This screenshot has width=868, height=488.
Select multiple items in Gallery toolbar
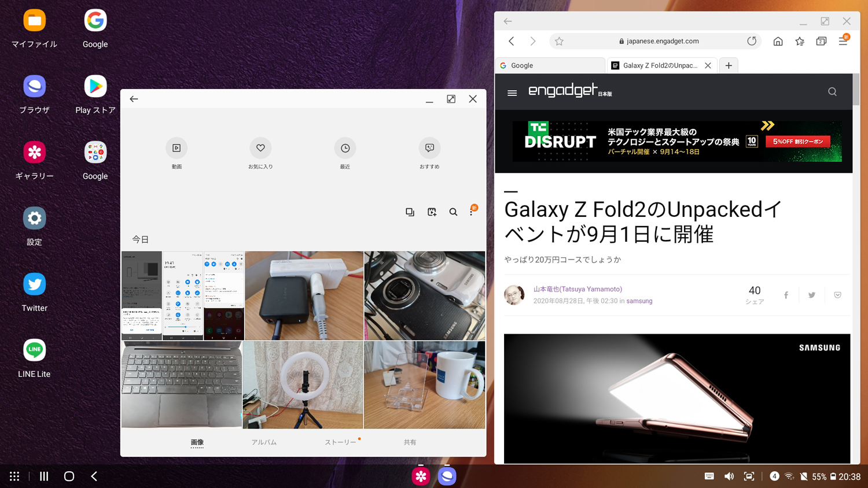point(410,212)
